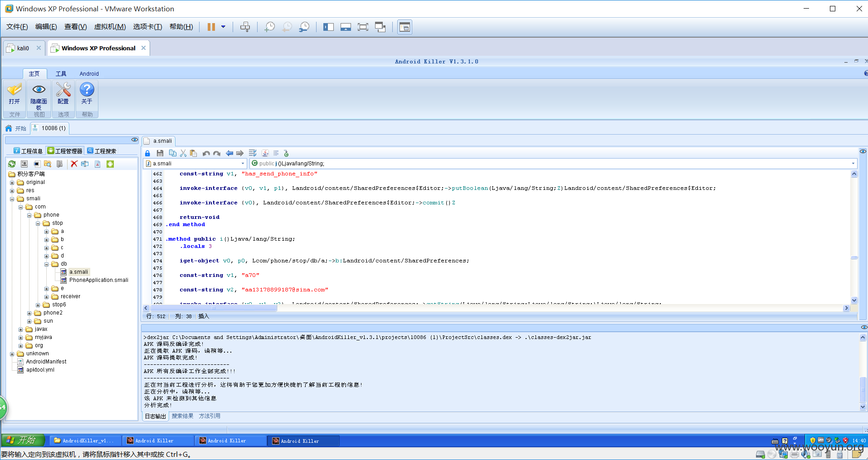Toggle the thumbnail bar view
This screenshot has width=868, height=460.
tap(346, 27)
